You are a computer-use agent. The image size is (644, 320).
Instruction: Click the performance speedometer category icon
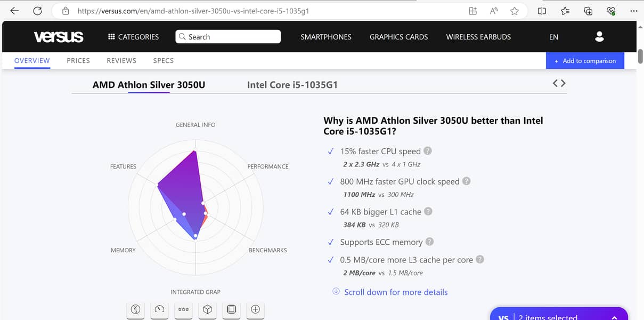click(x=159, y=309)
